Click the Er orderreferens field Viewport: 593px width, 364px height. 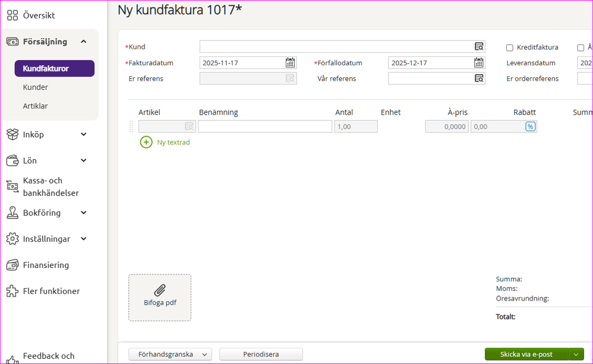[585, 78]
